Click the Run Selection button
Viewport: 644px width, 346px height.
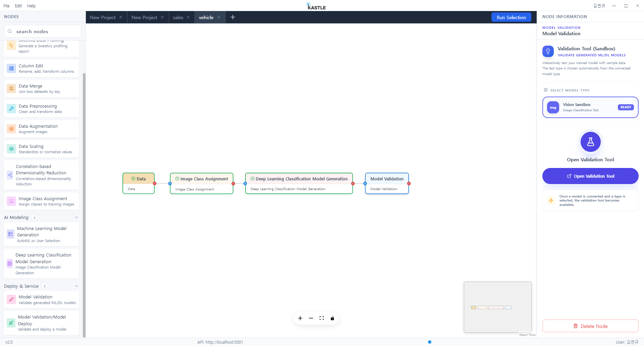(x=511, y=17)
